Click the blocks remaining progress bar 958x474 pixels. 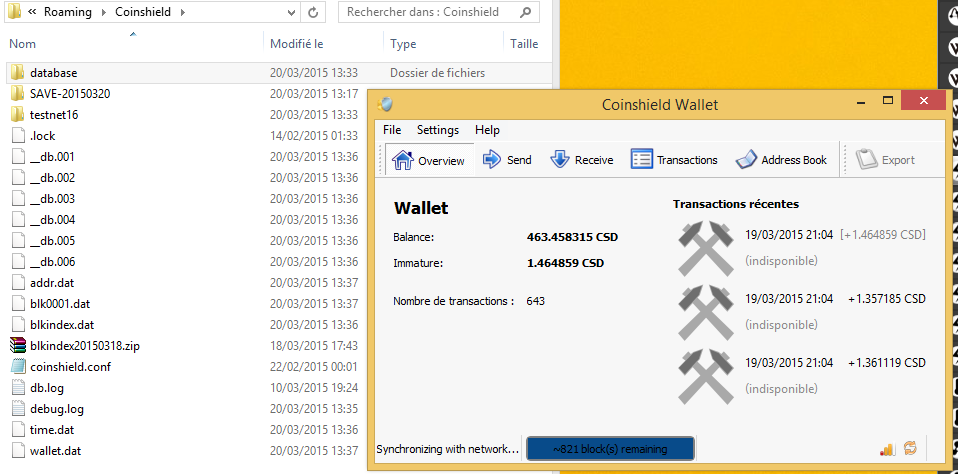[610, 449]
